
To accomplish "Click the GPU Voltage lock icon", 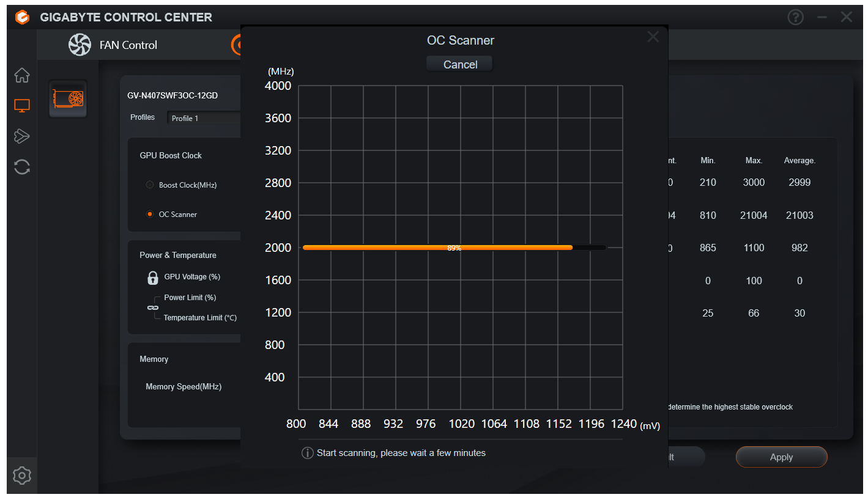I will click(152, 278).
